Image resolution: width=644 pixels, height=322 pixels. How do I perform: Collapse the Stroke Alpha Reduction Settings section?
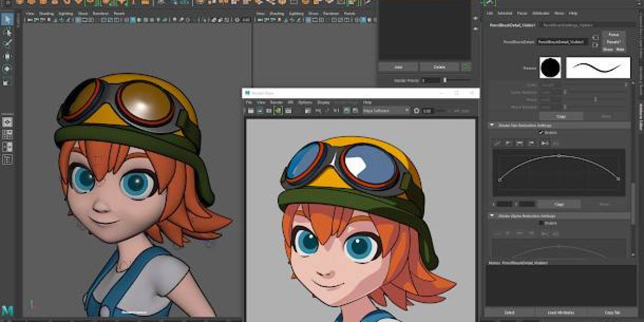coord(492,216)
